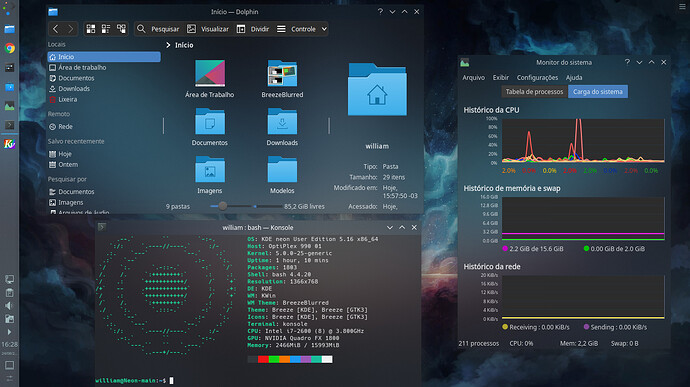This screenshot has height=387, width=690.
Task: Toggle Dividir split view in Dolphin
Action: (x=253, y=29)
